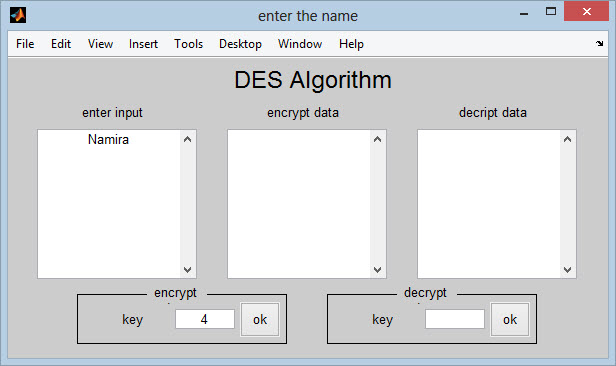Viewport: 616px width, 366px height.
Task: Click down arrow of decript data scrollbar
Action: pos(567,270)
